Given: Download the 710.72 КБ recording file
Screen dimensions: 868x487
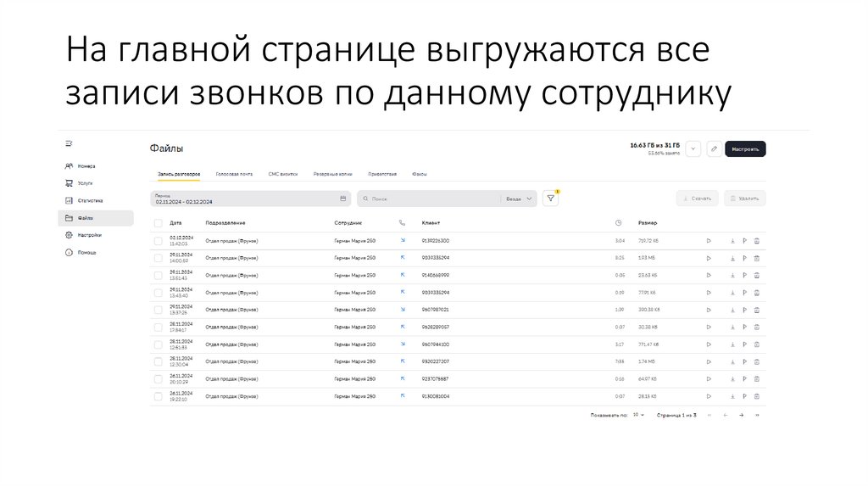Looking at the screenshot, I should 732,241.
